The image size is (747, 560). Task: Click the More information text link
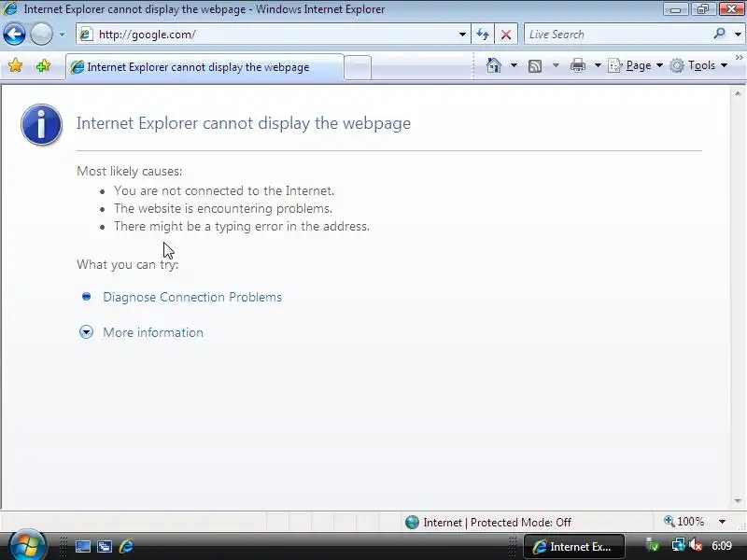[153, 332]
